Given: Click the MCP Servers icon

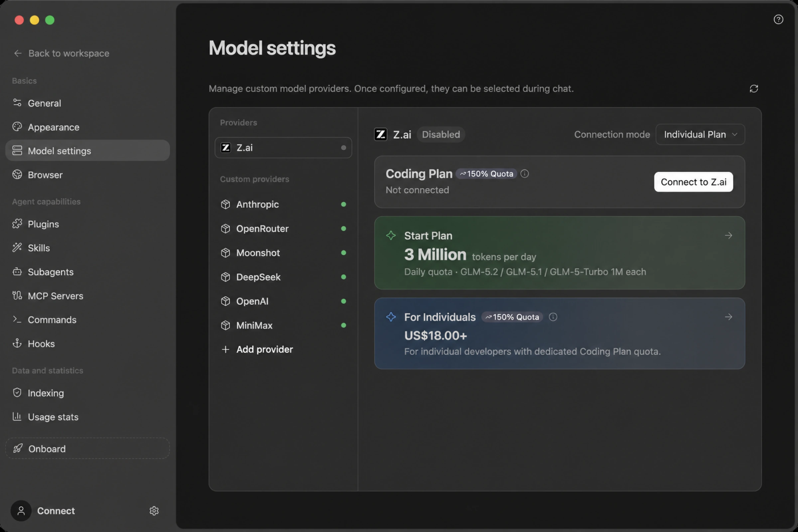Looking at the screenshot, I should tap(17, 296).
